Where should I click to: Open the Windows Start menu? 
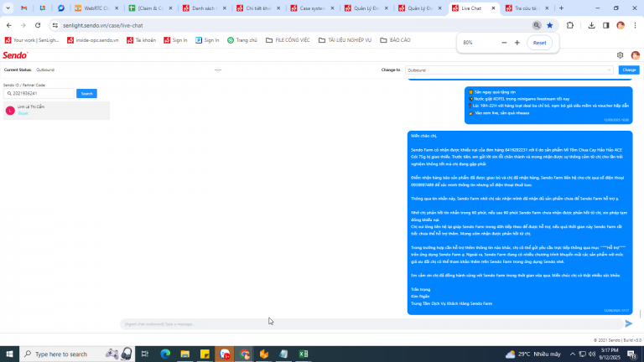click(9, 354)
